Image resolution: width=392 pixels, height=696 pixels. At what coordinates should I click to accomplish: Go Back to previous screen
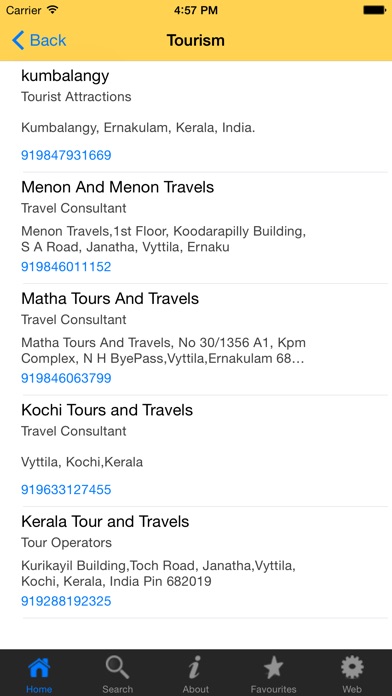(x=39, y=40)
